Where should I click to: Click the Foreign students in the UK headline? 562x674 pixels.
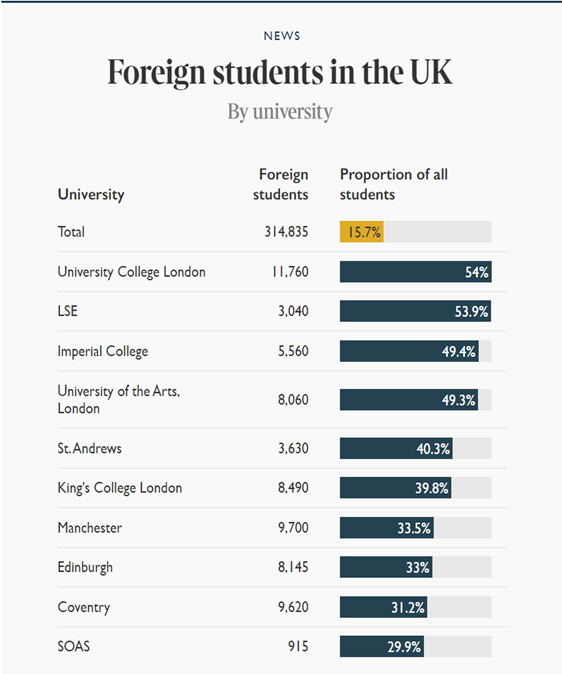pyautogui.click(x=280, y=72)
